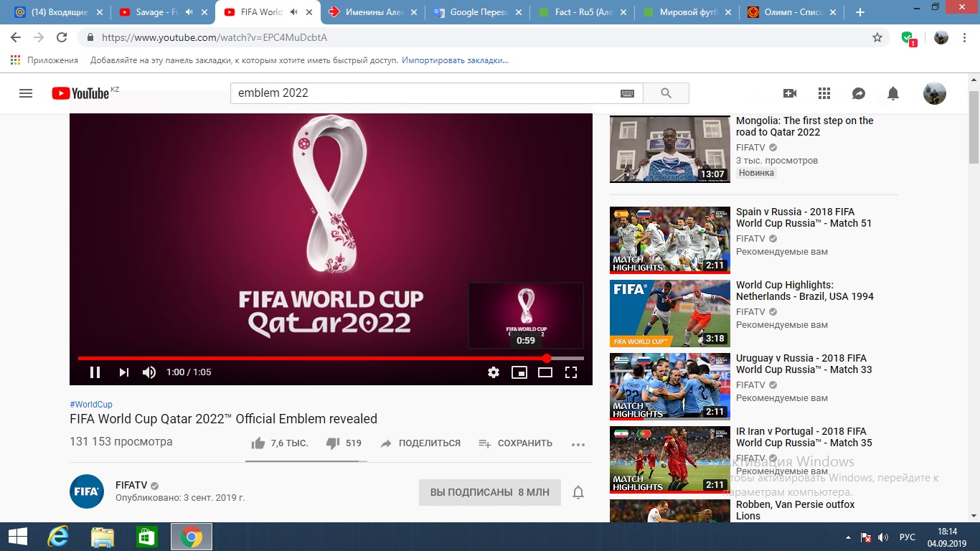Open a new browser tab

click(x=860, y=12)
